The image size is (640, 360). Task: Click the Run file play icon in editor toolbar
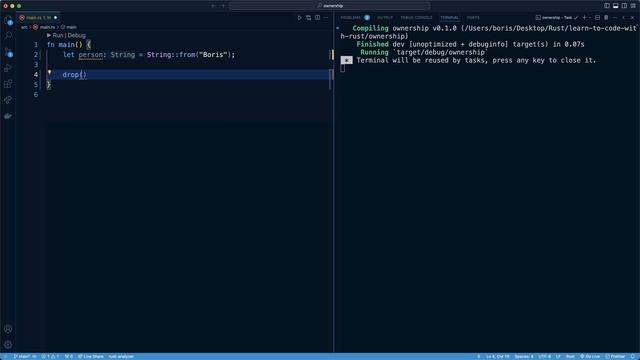coord(300,18)
